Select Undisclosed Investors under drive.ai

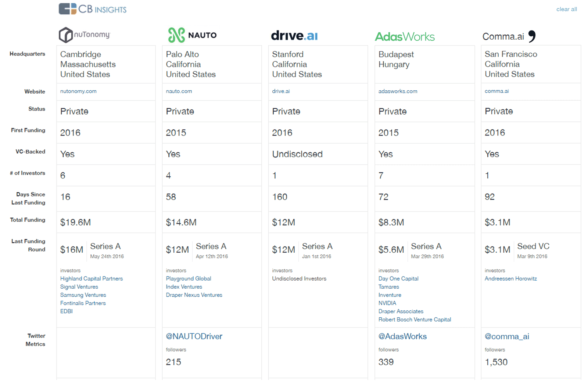tap(299, 279)
